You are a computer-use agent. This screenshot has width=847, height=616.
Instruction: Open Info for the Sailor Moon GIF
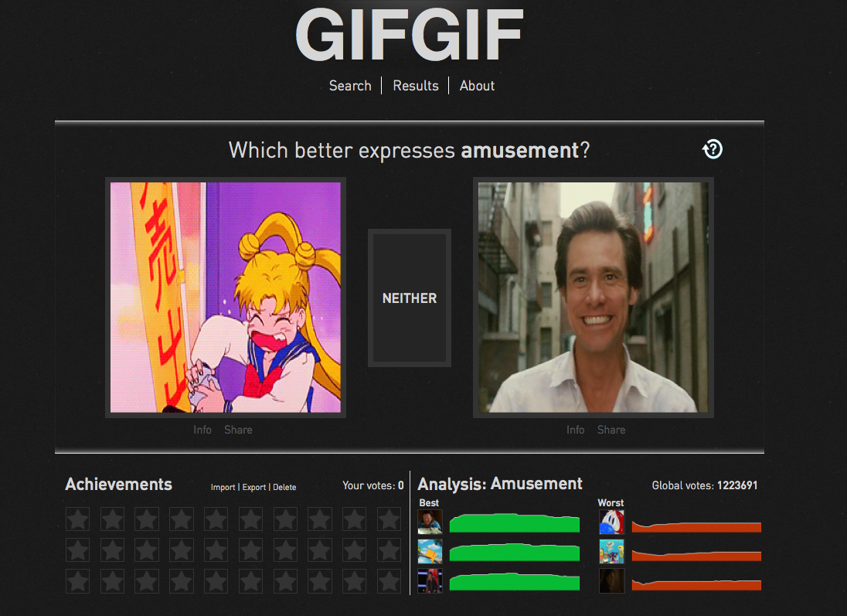(202, 430)
